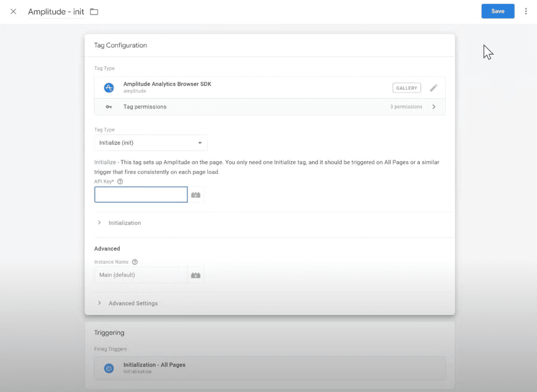Open the three-dot more options menu

point(526,11)
